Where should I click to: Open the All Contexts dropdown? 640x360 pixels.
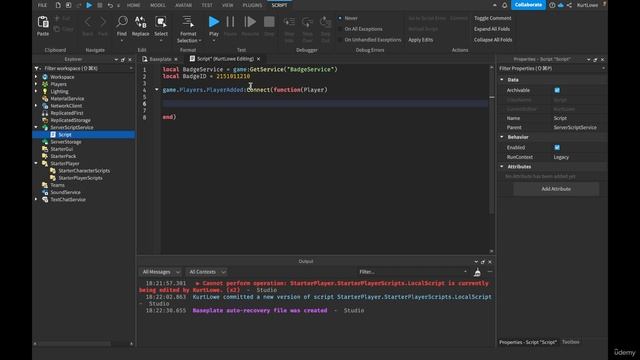click(x=207, y=272)
